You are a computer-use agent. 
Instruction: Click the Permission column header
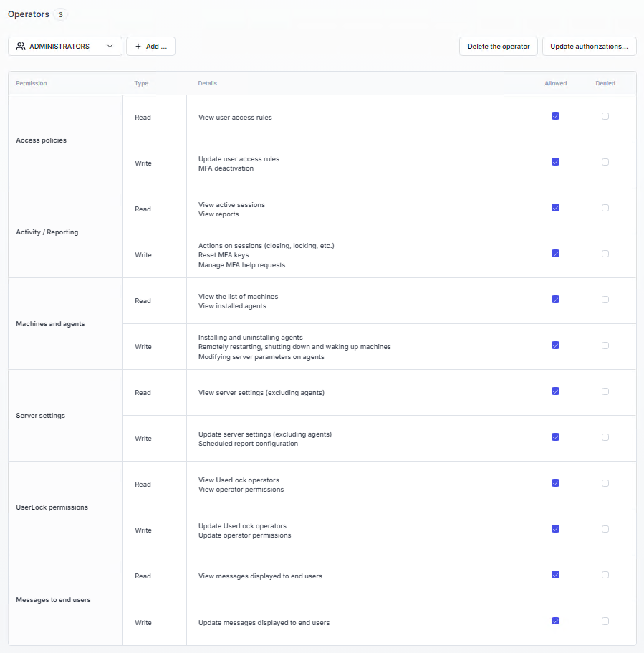pos(32,83)
